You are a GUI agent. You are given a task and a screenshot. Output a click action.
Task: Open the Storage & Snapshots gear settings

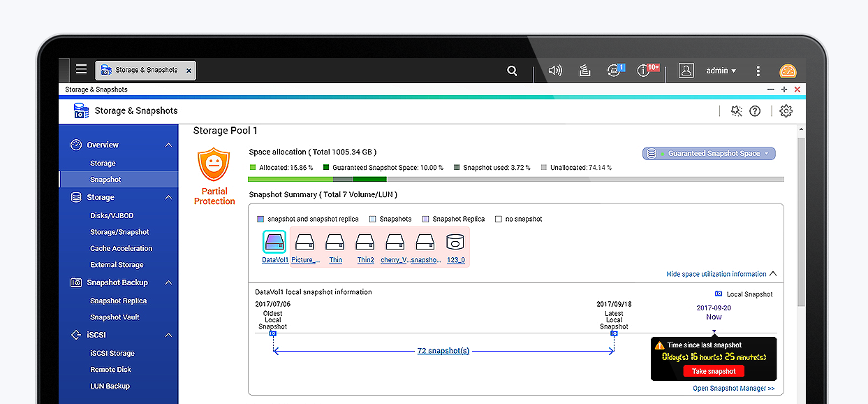pos(786,110)
